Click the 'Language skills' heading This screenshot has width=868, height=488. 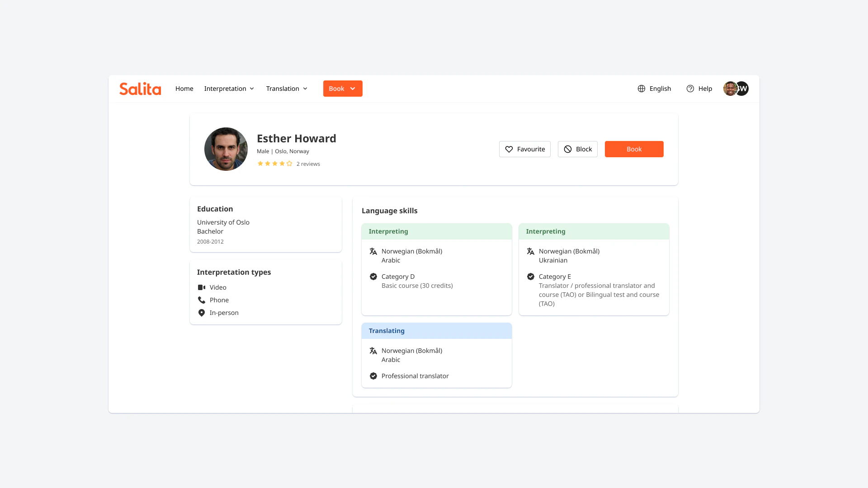[390, 211]
